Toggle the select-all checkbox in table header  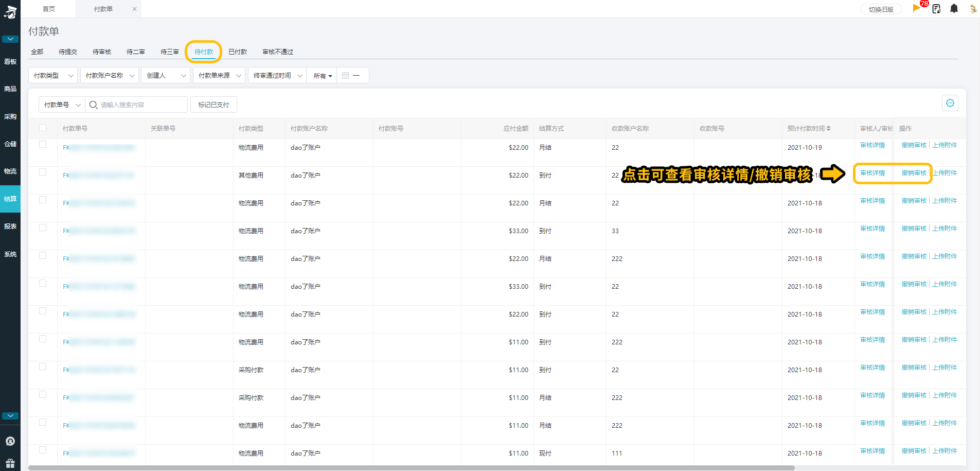[x=43, y=128]
